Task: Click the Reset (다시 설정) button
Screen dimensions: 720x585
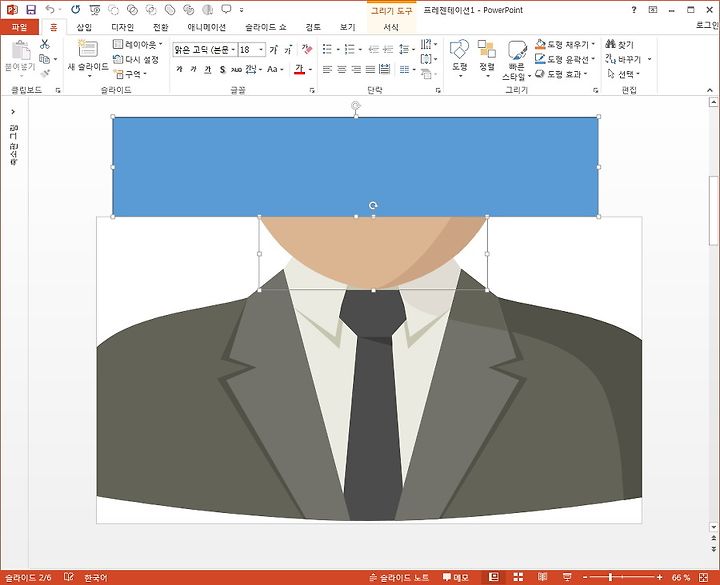Action: [x=136, y=59]
